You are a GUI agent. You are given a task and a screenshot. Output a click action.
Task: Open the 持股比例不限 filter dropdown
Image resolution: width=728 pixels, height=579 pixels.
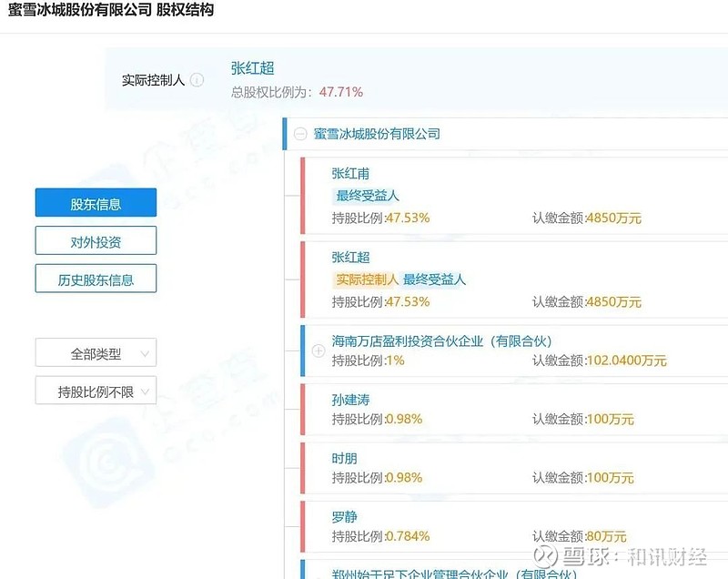click(x=95, y=390)
